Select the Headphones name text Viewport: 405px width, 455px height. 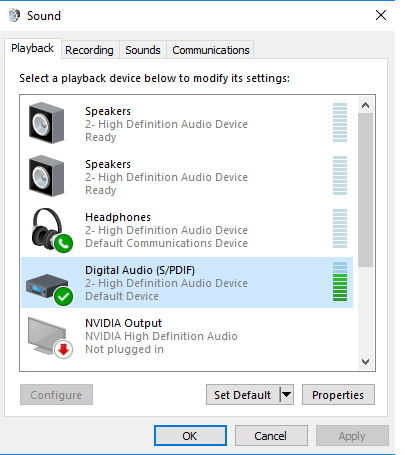pos(118,217)
